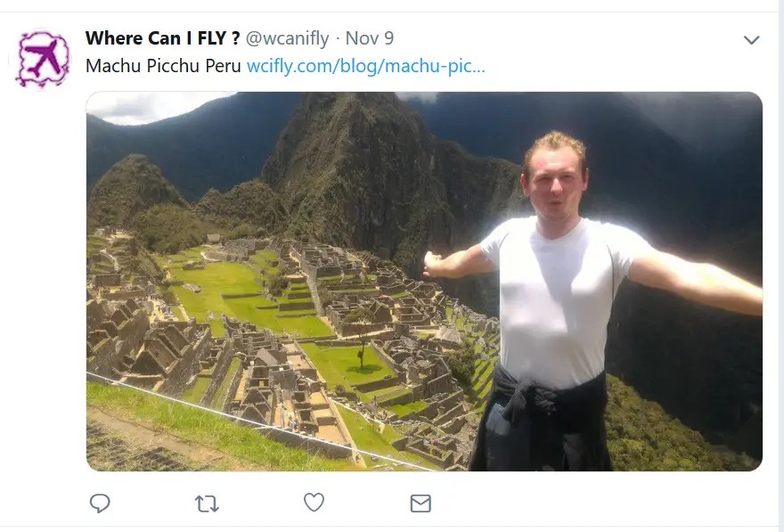Screen dimensions: 784x532
Task: Open the Where Can I FLY ? profile name
Action: coord(162,38)
